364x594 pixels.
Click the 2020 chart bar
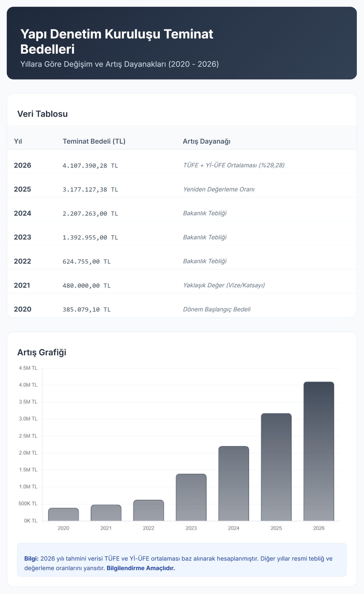63,514
